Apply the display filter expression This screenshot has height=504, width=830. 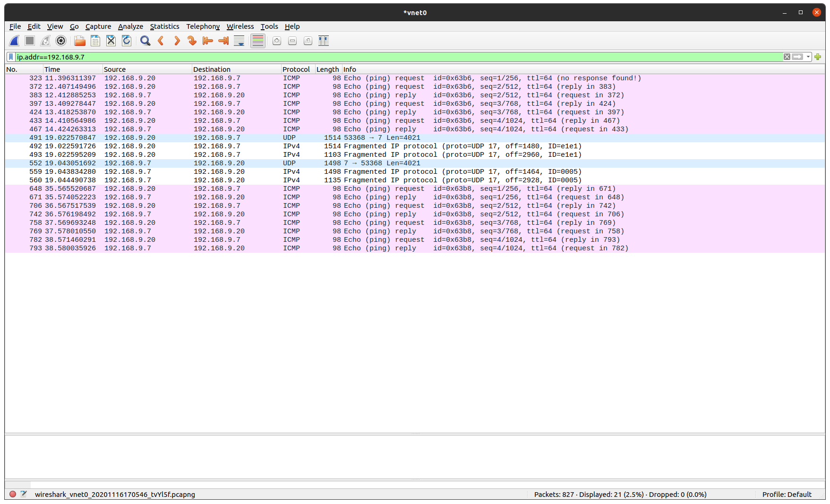click(x=797, y=57)
